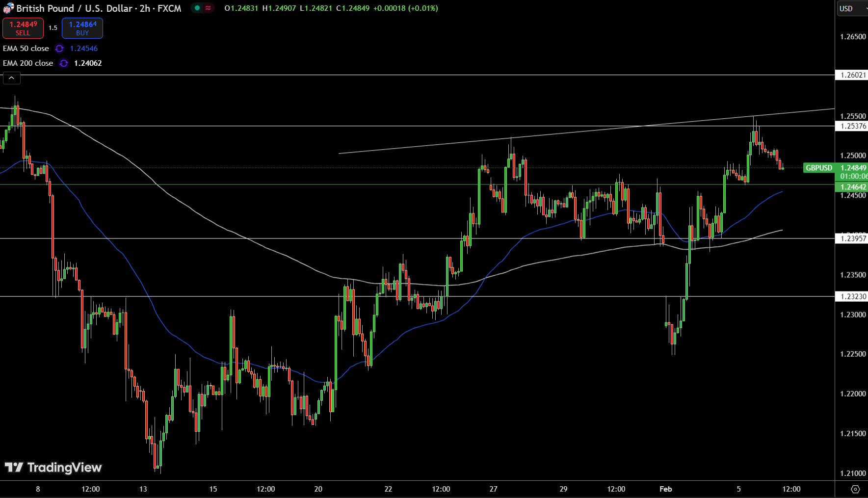Click the 8 date label on time axis
This screenshot has width=868, height=498.
38,489
